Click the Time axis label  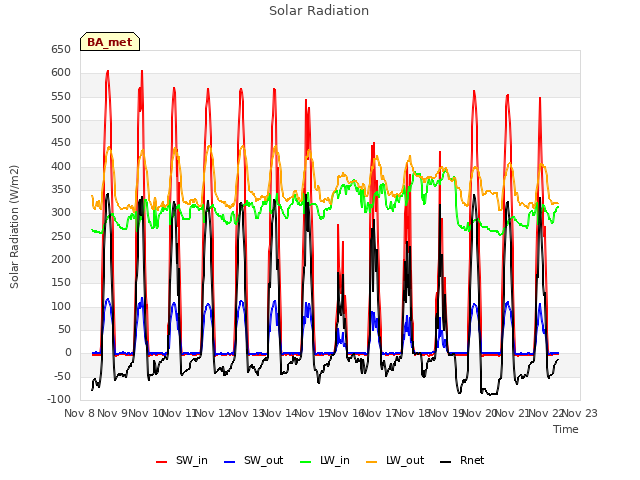tap(566, 429)
